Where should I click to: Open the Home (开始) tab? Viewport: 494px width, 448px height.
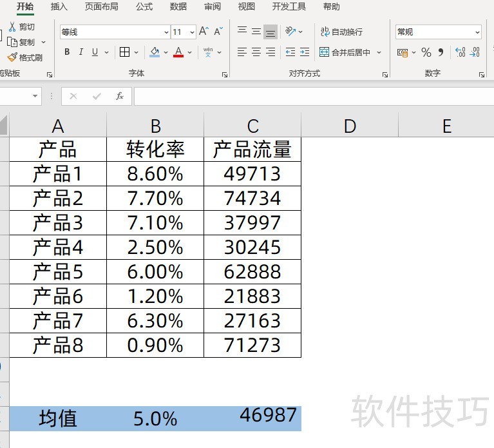(25, 6)
